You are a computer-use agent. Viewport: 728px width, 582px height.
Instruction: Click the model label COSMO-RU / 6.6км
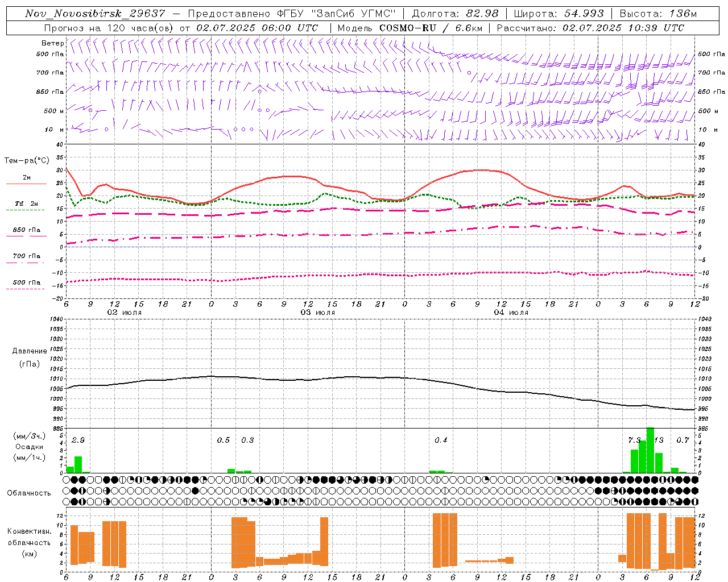(431, 27)
